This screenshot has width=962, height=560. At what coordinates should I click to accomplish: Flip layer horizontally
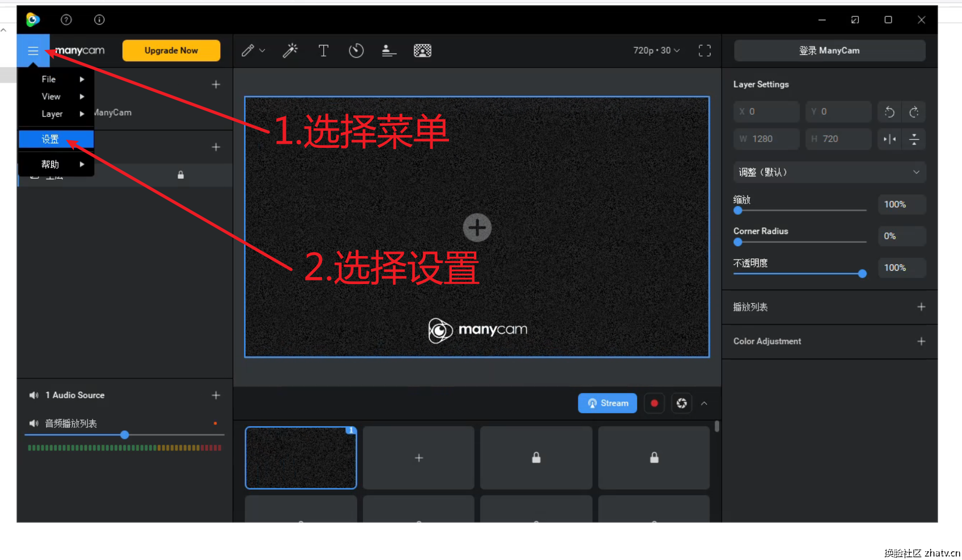(x=889, y=139)
